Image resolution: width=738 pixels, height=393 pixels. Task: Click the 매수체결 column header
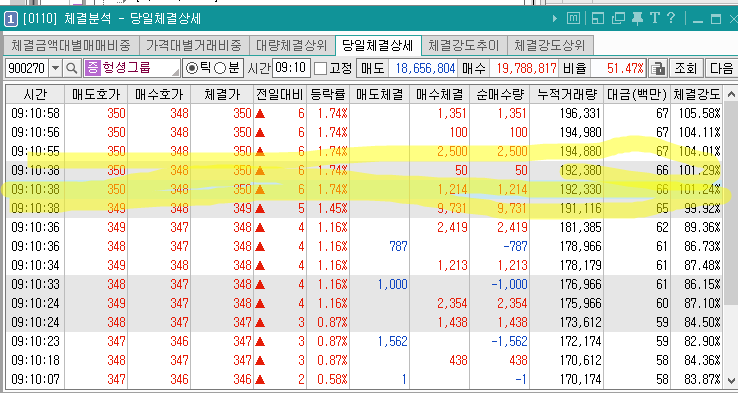point(440,95)
